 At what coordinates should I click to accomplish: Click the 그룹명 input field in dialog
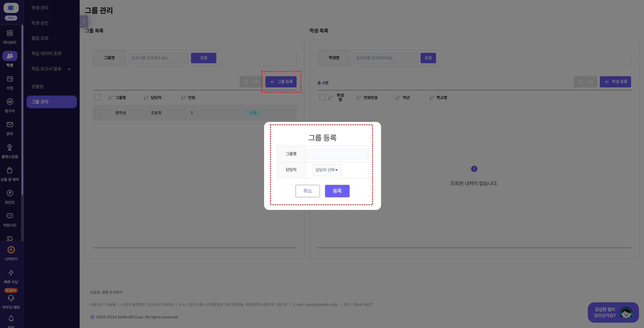click(338, 154)
